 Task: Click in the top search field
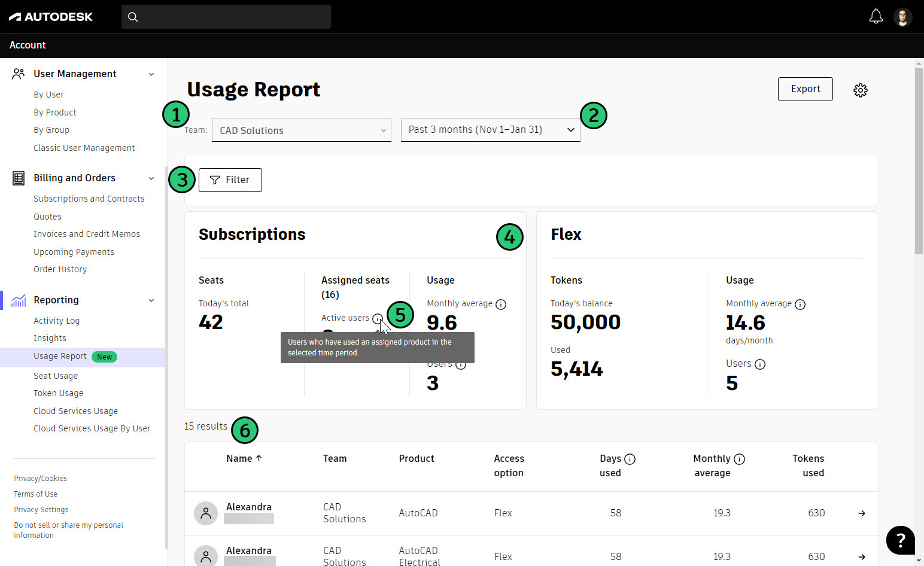tap(226, 17)
